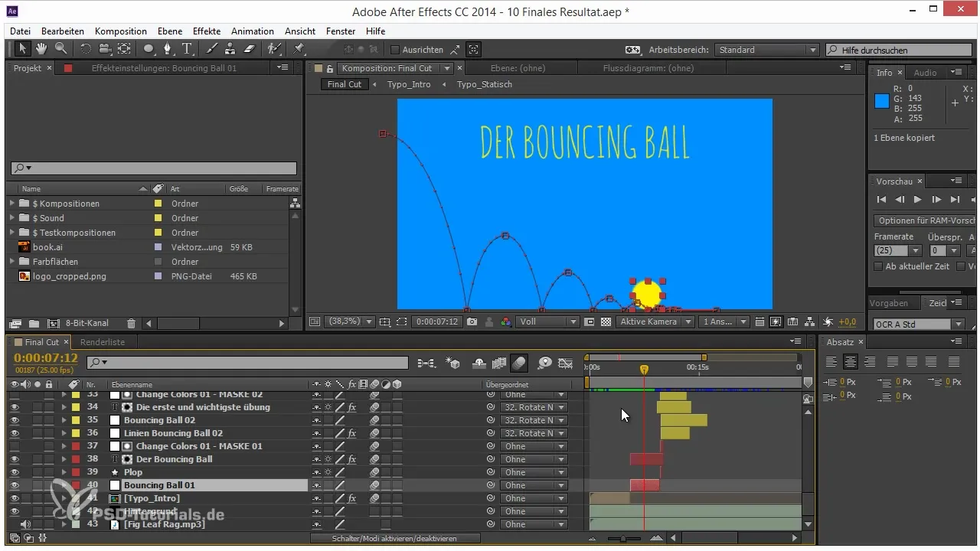Toggle visibility of layer 39 Plop
This screenshot has width=980, height=551.
coord(15,472)
